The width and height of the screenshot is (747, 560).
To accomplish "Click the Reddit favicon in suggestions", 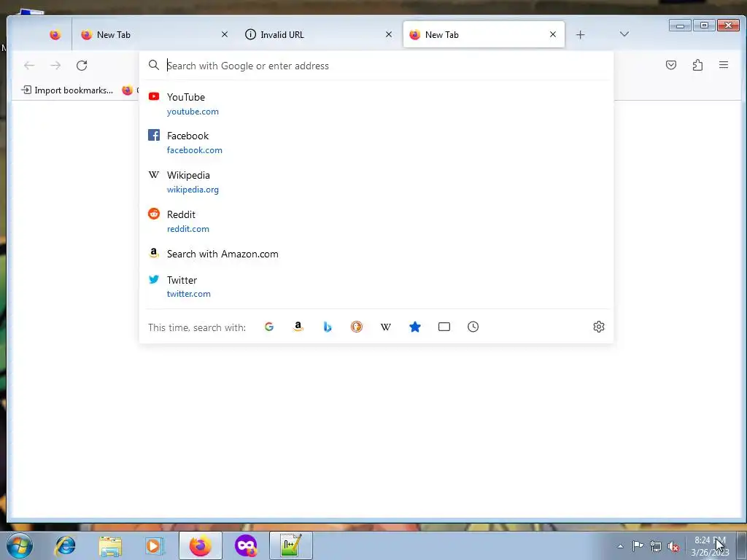I will 154,214.
